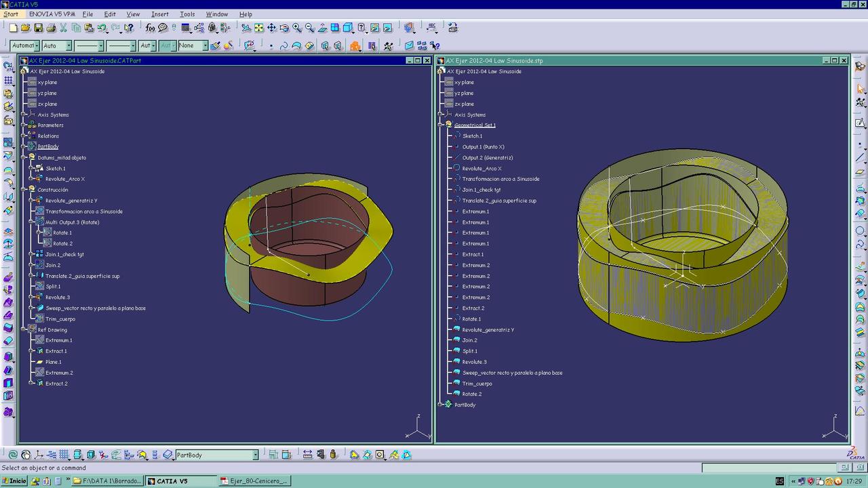The width and height of the screenshot is (868, 488).
Task: Expand the Parameters node in the left tree
Action: coord(24,125)
